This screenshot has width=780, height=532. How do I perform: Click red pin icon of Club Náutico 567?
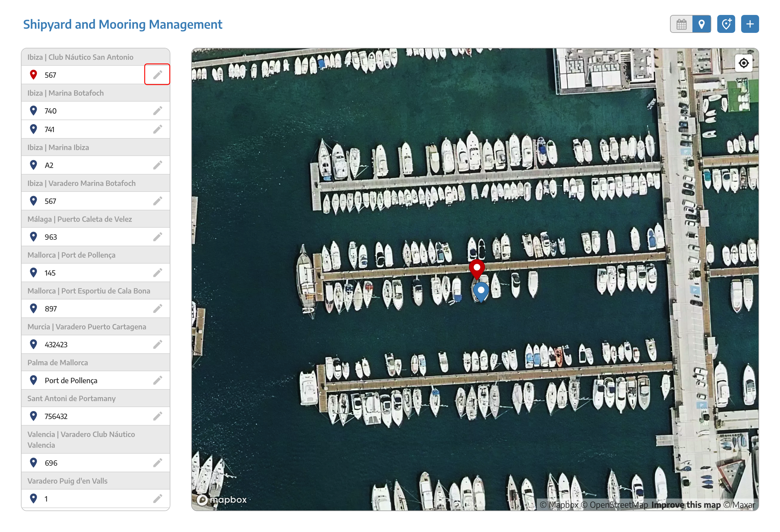[x=33, y=74]
